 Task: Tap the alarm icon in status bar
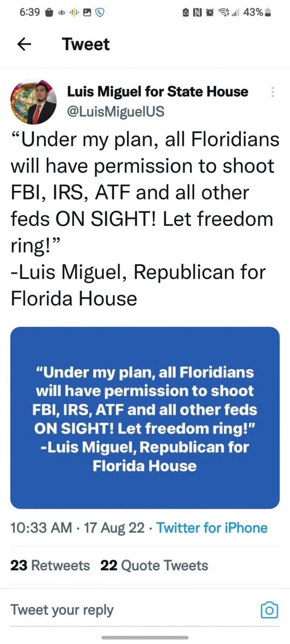point(210,13)
